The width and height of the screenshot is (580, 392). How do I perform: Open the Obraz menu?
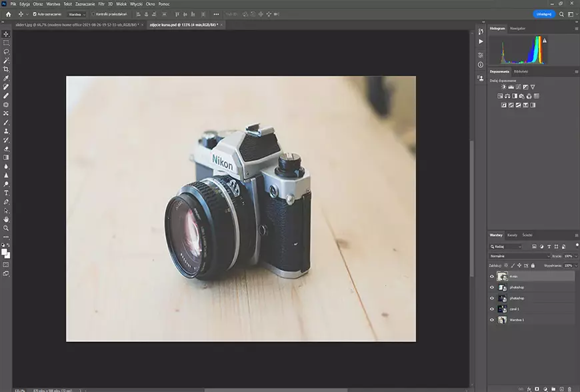pyautogui.click(x=38, y=4)
